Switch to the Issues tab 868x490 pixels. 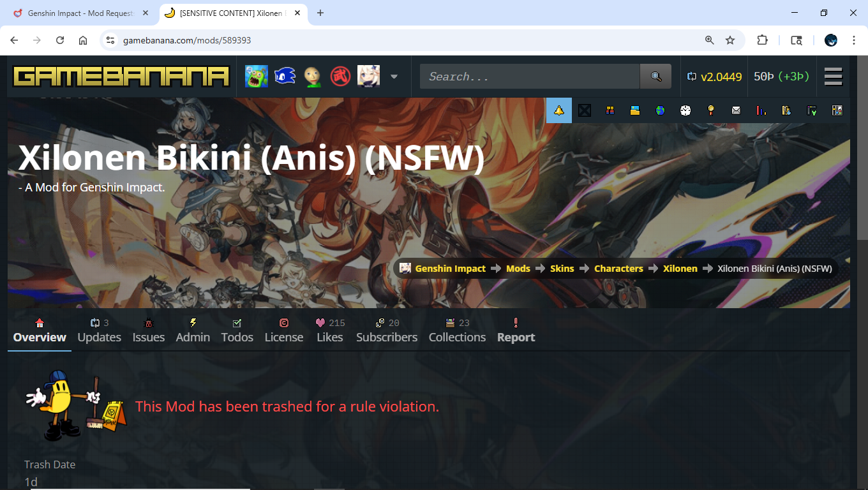point(149,331)
